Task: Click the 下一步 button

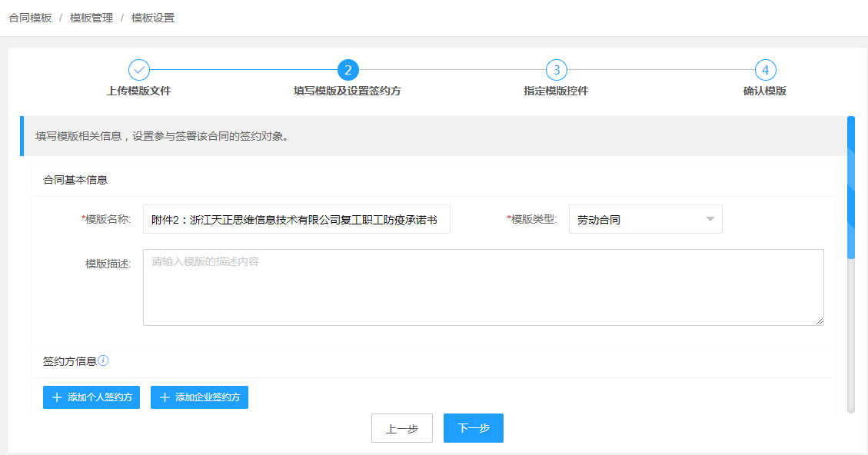Action: (473, 428)
